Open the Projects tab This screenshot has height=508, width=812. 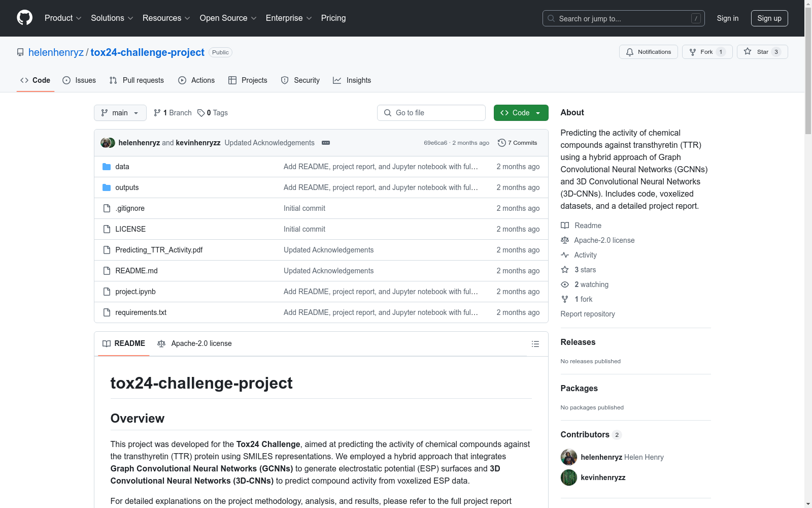tap(248, 80)
